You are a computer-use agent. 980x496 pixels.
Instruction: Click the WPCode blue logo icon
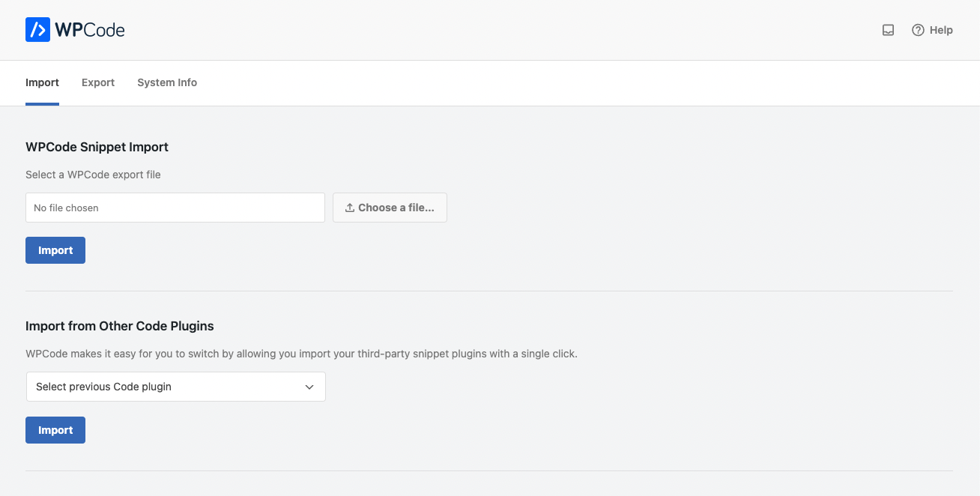[37, 30]
